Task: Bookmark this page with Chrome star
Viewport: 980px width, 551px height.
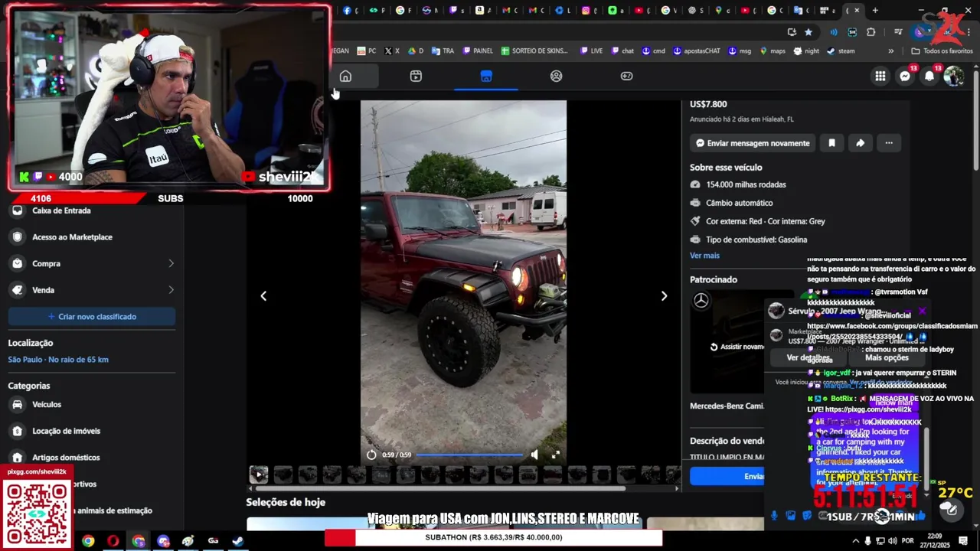Action: tap(808, 32)
